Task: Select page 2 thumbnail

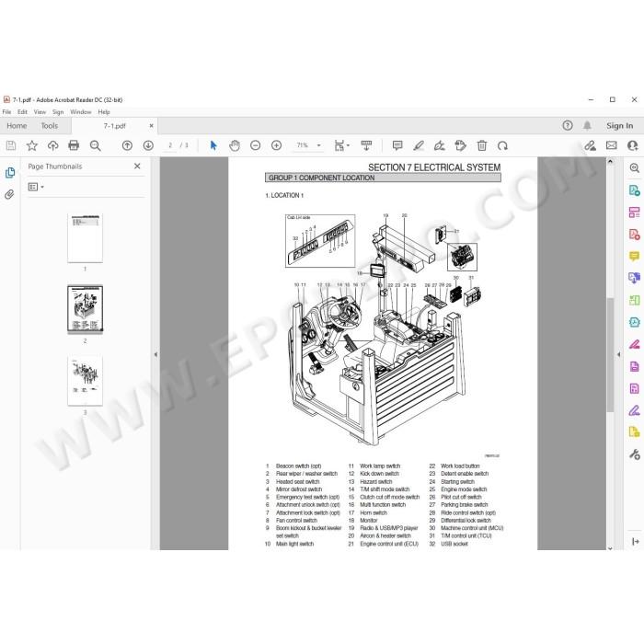Action: click(85, 309)
